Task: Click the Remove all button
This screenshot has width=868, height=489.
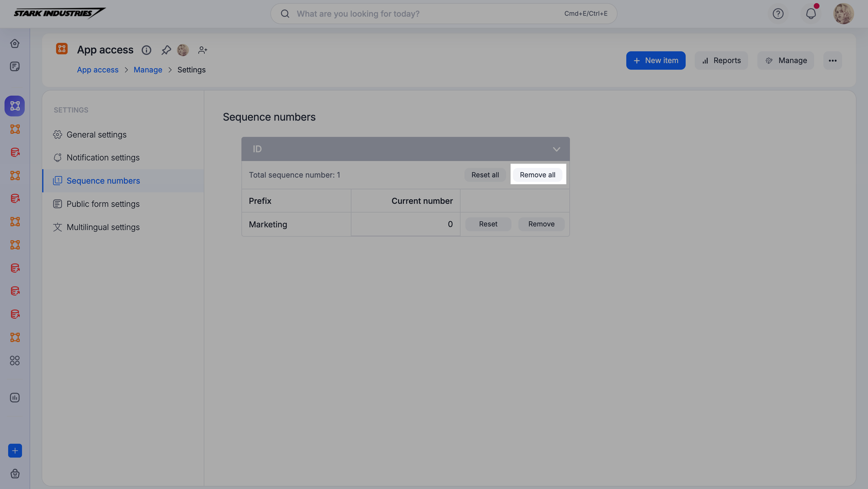Action: coord(537,175)
